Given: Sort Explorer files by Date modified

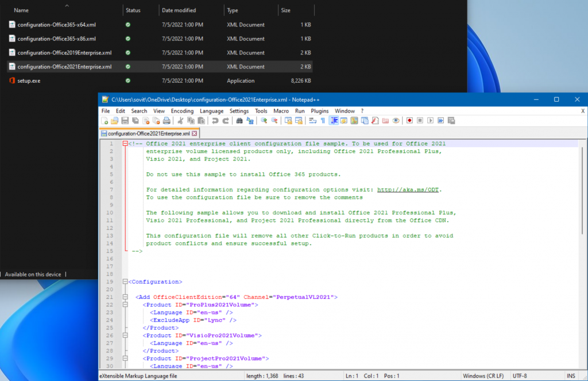Looking at the screenshot, I should (x=179, y=10).
